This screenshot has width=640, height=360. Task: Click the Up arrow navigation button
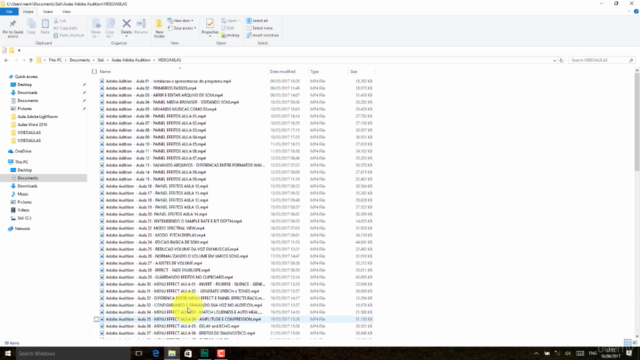pos(31,60)
